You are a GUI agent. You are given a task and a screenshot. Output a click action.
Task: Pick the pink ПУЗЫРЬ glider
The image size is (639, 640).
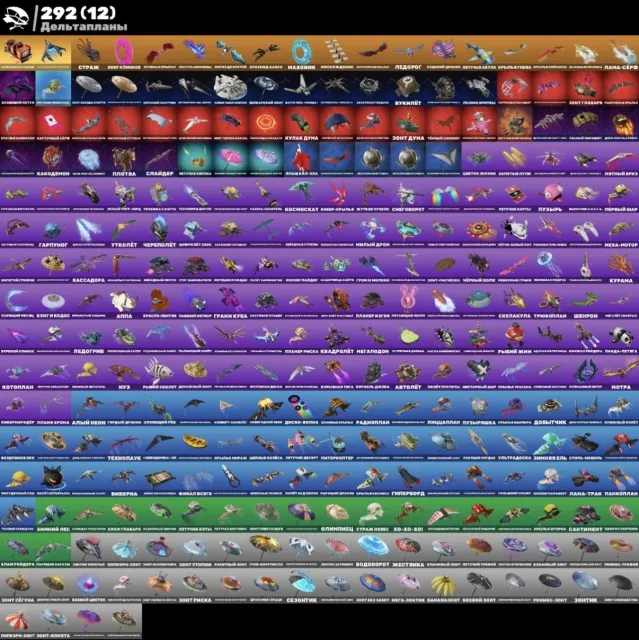pos(550,195)
